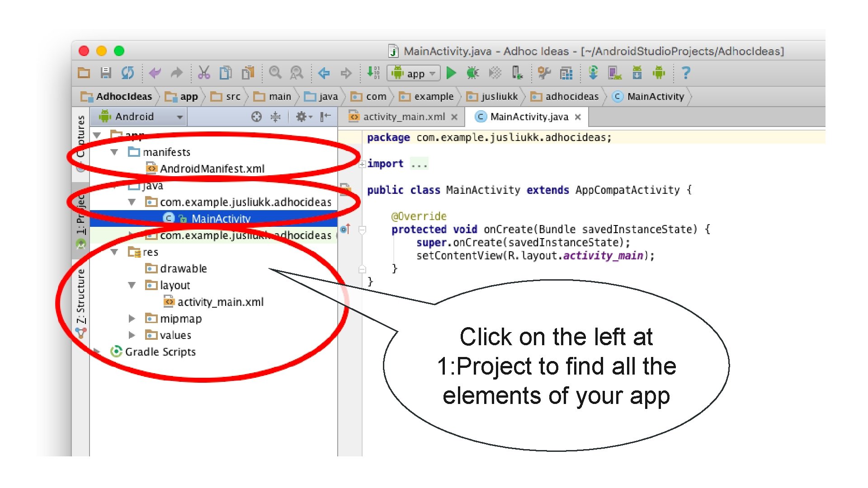
Task: Open Project Structure icon in toolbar
Action: [566, 73]
